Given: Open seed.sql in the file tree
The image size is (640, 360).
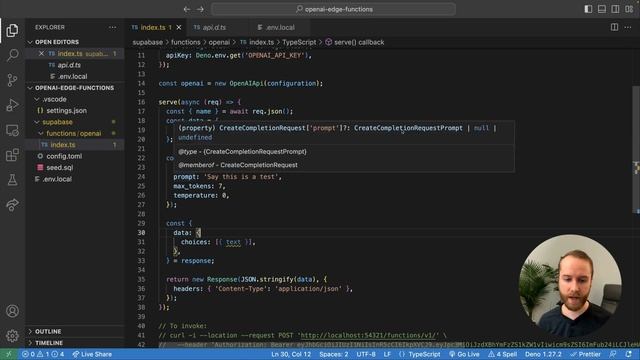Looking at the screenshot, I should click(x=60, y=168).
